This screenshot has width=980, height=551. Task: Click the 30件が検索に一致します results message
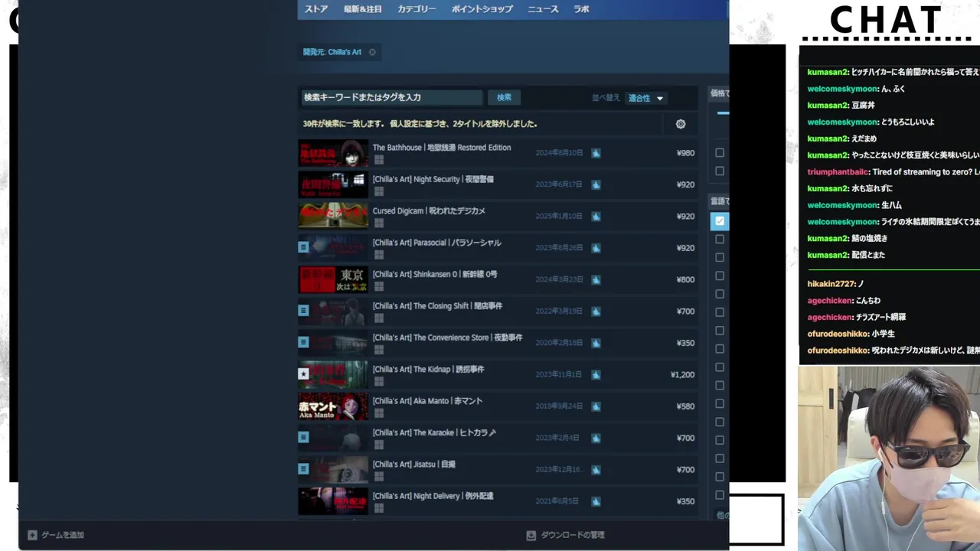coord(420,124)
